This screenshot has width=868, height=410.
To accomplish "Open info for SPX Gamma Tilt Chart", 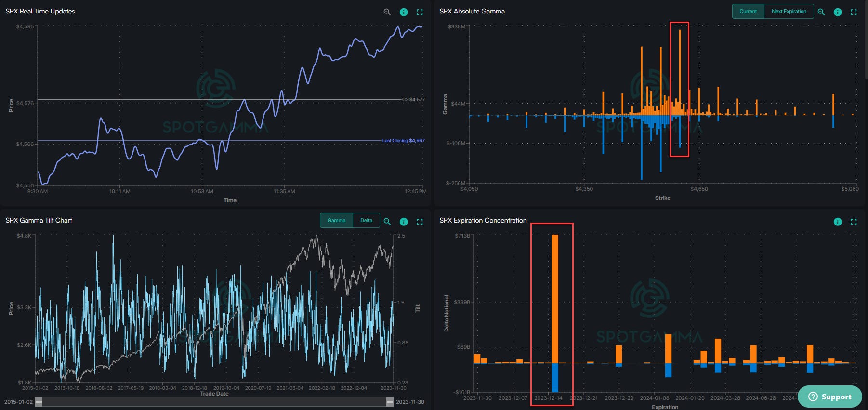I will 404,222.
